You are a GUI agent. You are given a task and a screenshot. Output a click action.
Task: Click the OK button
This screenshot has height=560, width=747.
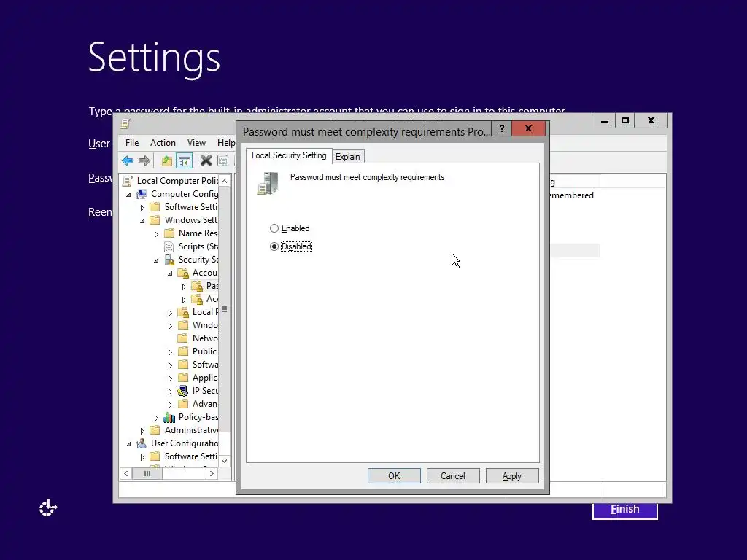point(394,475)
